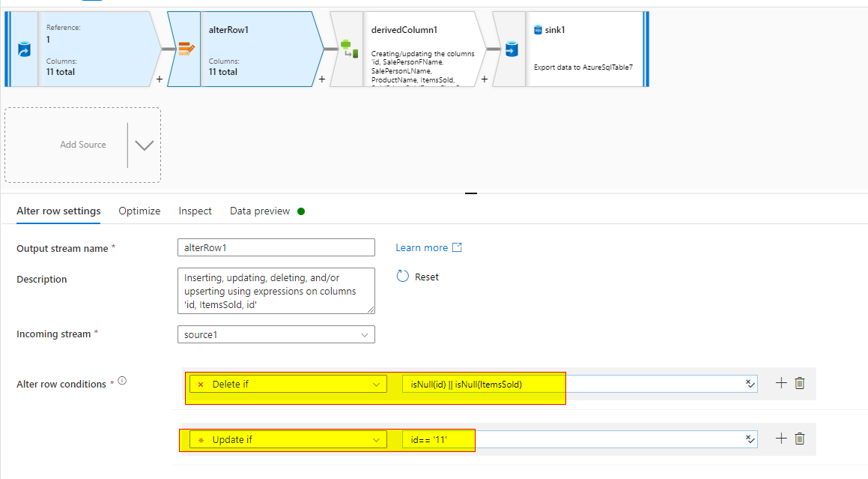Click the plus after alterRow1 to add transformation

coord(321,77)
